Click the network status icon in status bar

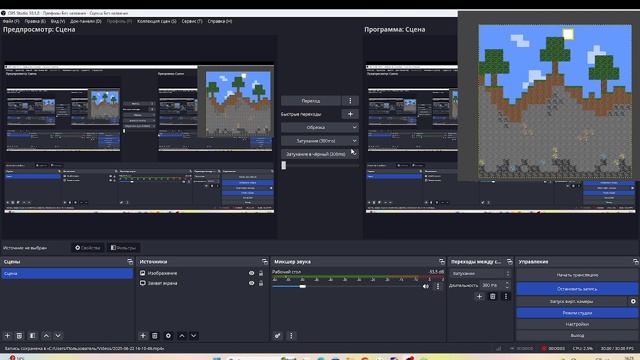coord(498,348)
